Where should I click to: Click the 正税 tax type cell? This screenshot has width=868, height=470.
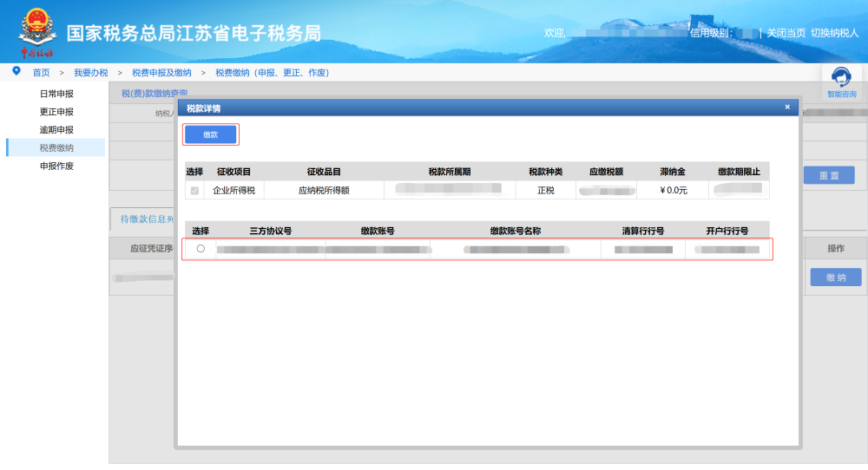[545, 190]
